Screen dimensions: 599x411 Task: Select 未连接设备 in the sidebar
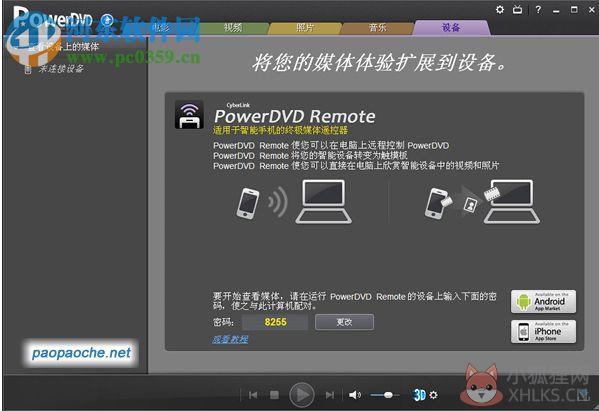click(x=61, y=69)
